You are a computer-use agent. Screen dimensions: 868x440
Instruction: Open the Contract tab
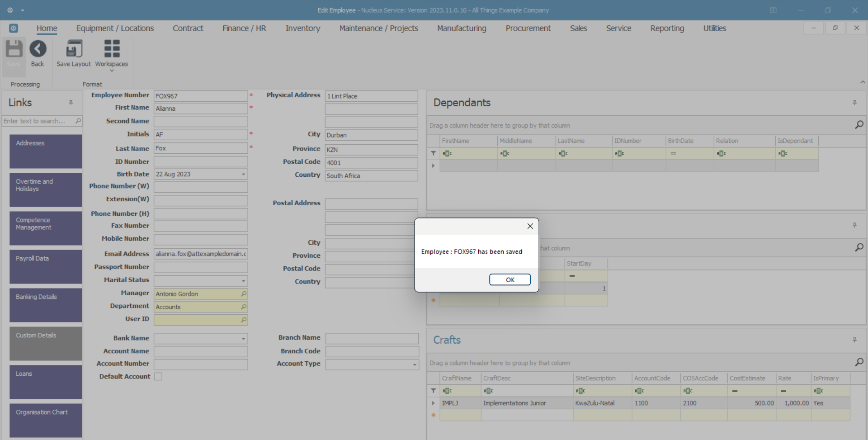(x=188, y=28)
